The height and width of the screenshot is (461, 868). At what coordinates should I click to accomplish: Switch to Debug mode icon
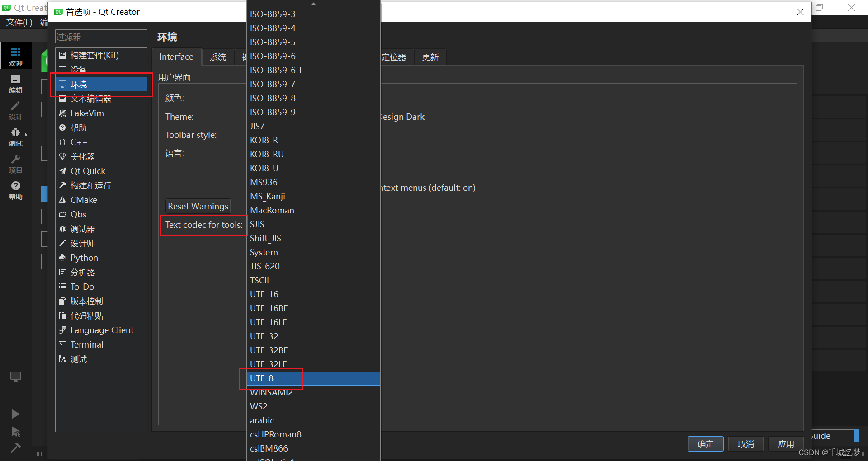pyautogui.click(x=16, y=137)
